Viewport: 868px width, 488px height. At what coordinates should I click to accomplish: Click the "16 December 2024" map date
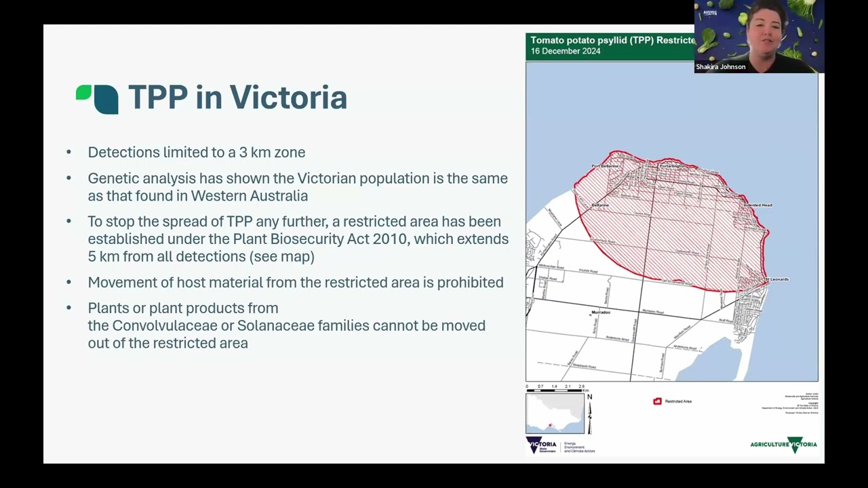click(566, 52)
